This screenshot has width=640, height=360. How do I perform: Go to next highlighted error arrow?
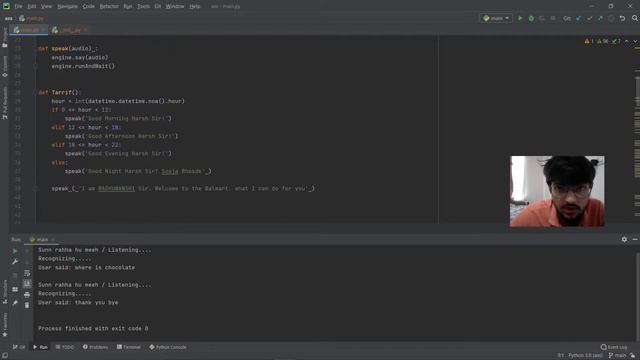pos(635,41)
